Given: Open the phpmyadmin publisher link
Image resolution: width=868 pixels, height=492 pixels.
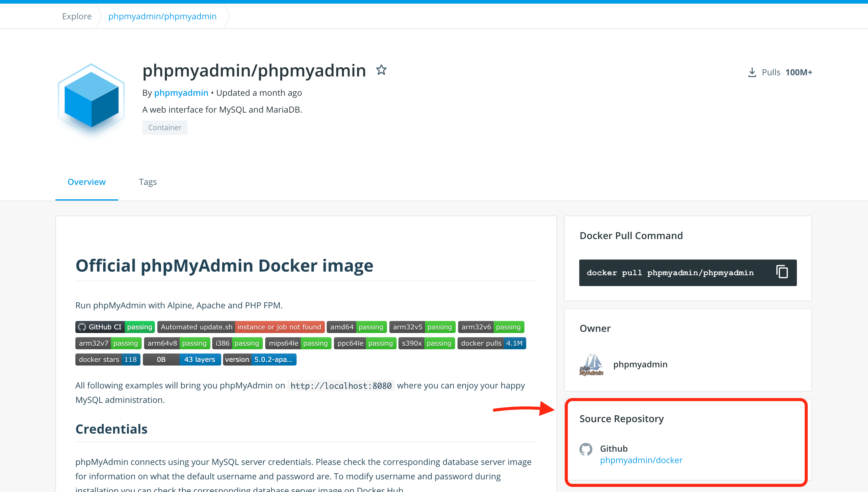Looking at the screenshot, I should [181, 92].
